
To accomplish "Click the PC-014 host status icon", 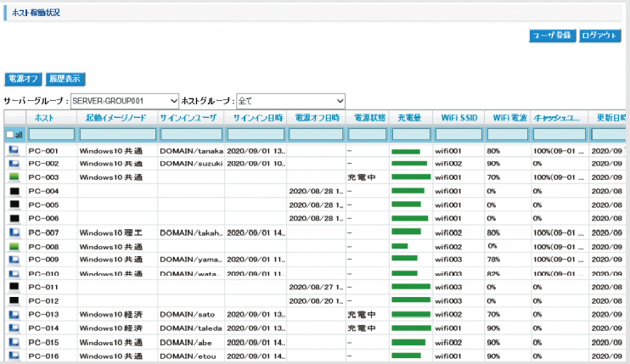I will click(x=14, y=328).
